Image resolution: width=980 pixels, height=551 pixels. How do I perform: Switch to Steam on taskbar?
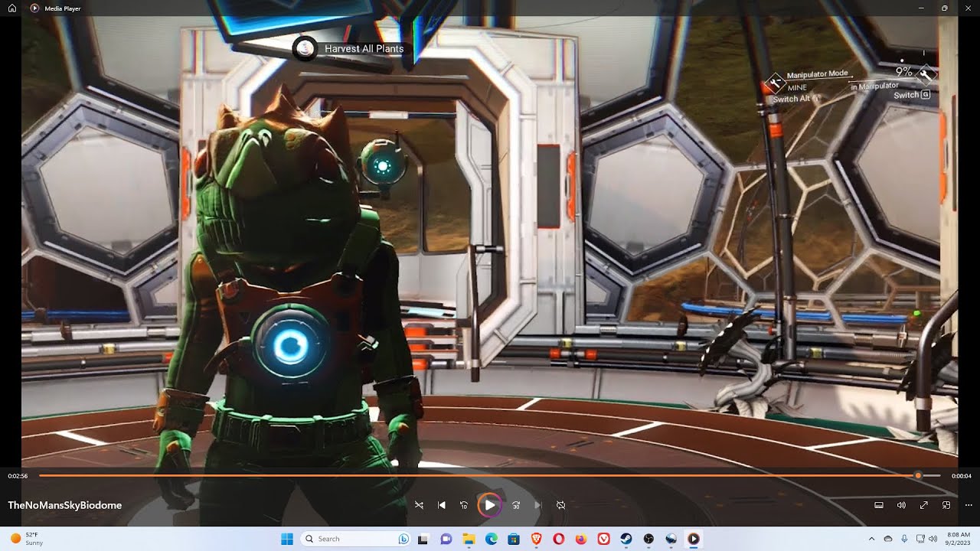click(x=626, y=539)
